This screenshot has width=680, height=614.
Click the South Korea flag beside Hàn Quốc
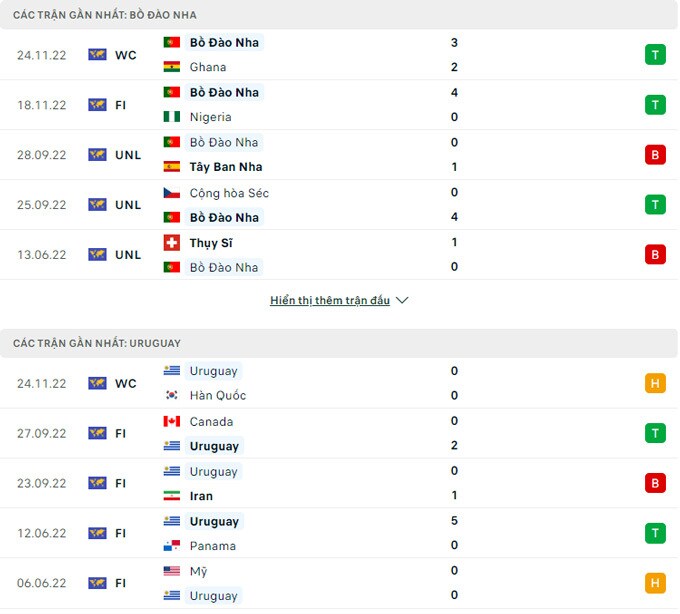point(171,396)
